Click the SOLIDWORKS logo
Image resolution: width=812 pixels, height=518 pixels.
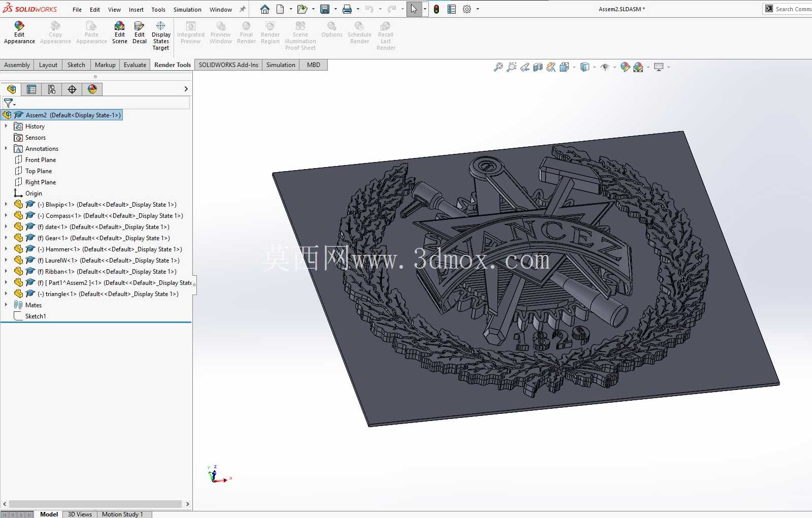pos(30,9)
